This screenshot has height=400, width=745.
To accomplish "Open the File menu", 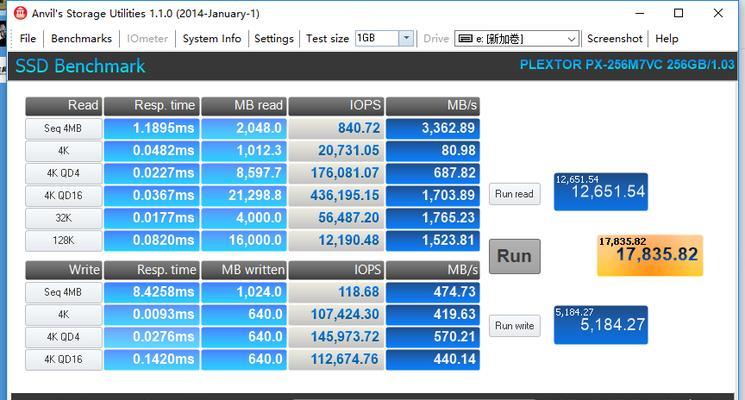I will point(28,38).
